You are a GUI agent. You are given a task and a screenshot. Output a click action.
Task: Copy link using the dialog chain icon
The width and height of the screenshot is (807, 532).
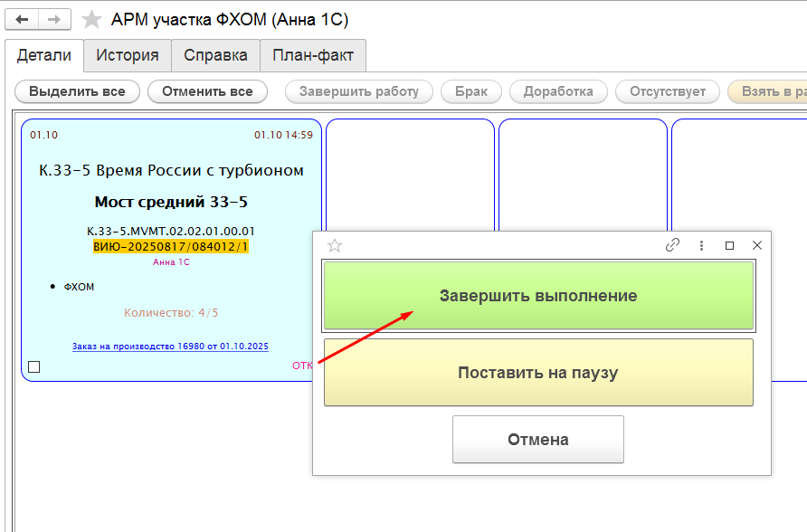[x=672, y=245]
